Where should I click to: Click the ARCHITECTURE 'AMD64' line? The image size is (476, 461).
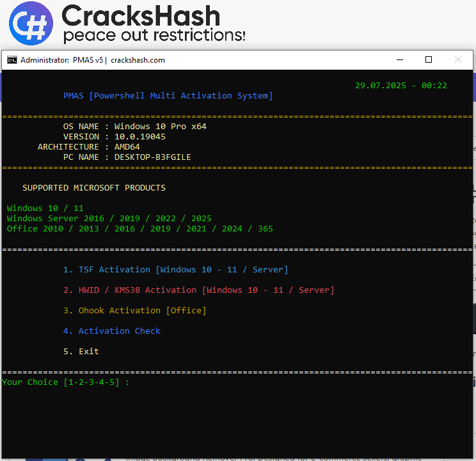[x=89, y=147]
